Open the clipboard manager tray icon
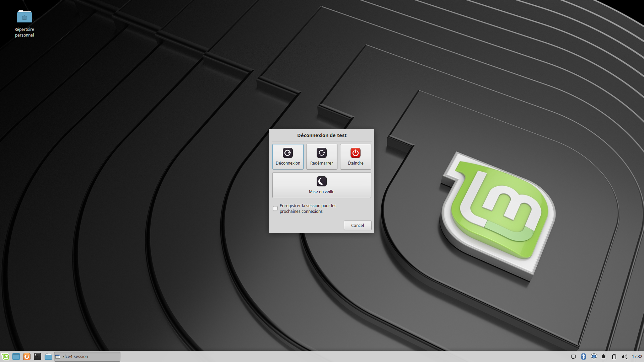The image size is (644, 362). pos(614,357)
